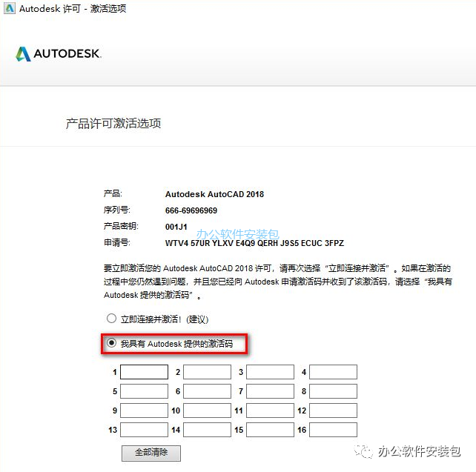The image size is (476, 472).
Task: Click activation code field 7
Action: click(270, 391)
